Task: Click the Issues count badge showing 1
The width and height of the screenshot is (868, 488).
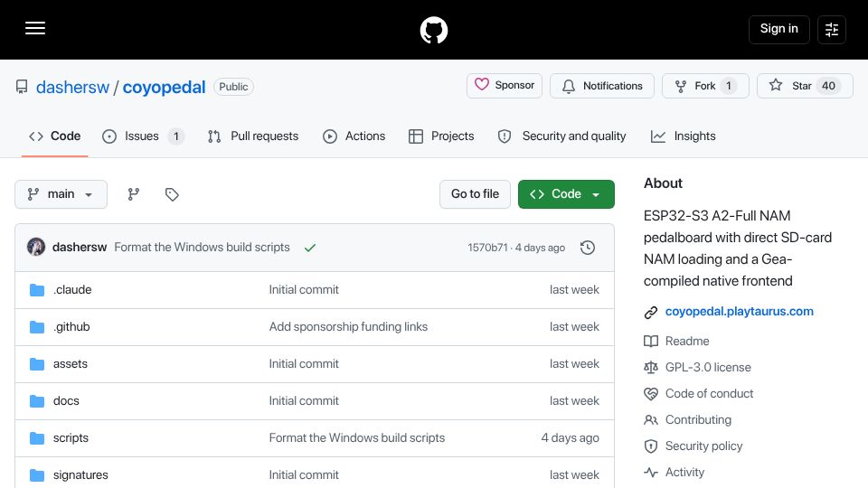Action: pos(176,136)
